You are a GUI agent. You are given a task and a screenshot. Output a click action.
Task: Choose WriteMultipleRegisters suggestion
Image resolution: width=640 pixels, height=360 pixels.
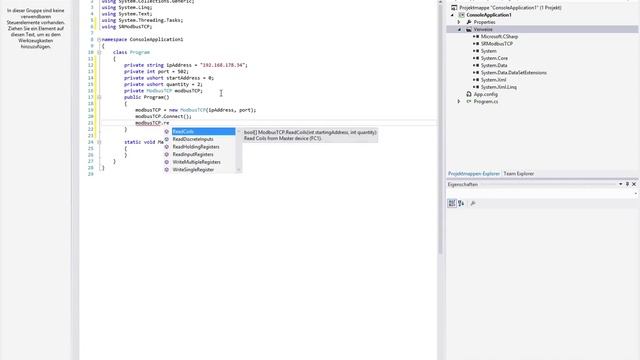[196, 162]
